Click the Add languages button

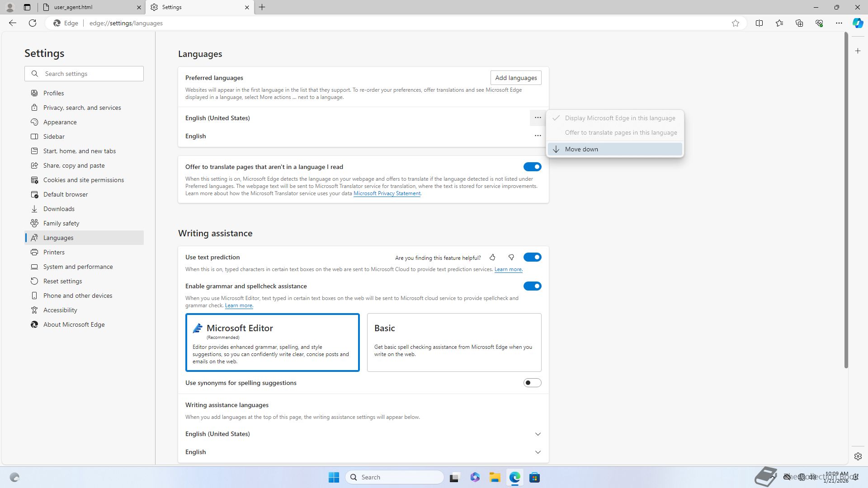[x=515, y=78]
